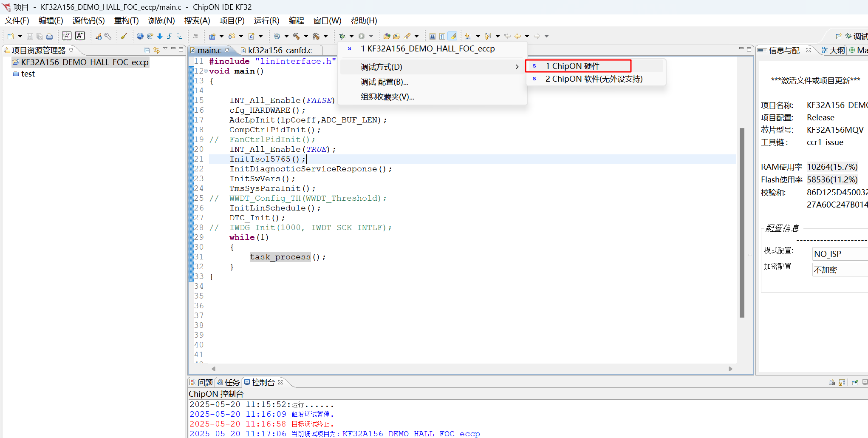Viewport: 868px width, 438px height.
Task: Click the green bug debug icon
Action: coord(342,36)
